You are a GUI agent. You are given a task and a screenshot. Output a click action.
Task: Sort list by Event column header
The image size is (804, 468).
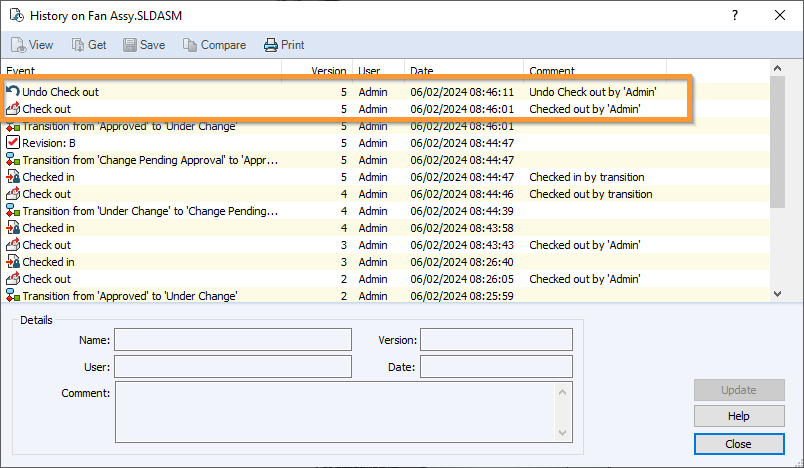(140, 71)
